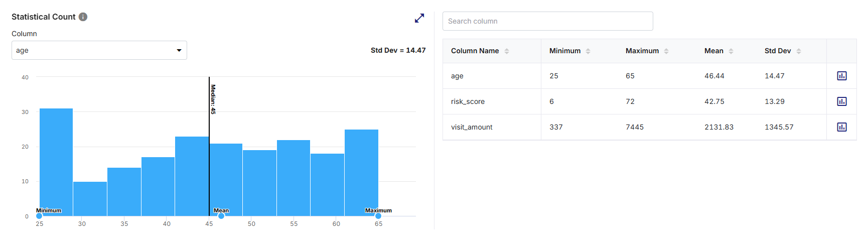868x240 pixels.
Task: Click the Median 45 vertical line
Action: pos(209,146)
